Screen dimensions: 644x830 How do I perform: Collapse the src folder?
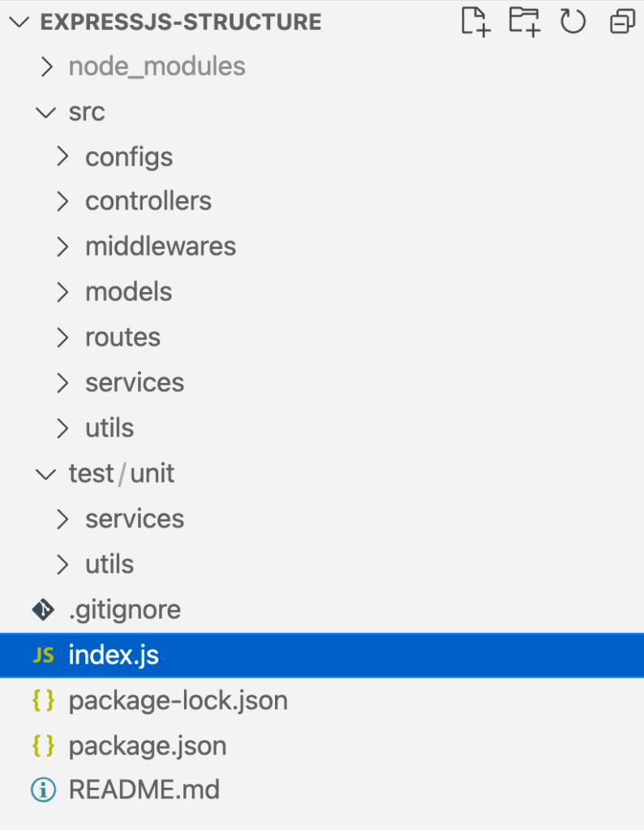pos(87,112)
